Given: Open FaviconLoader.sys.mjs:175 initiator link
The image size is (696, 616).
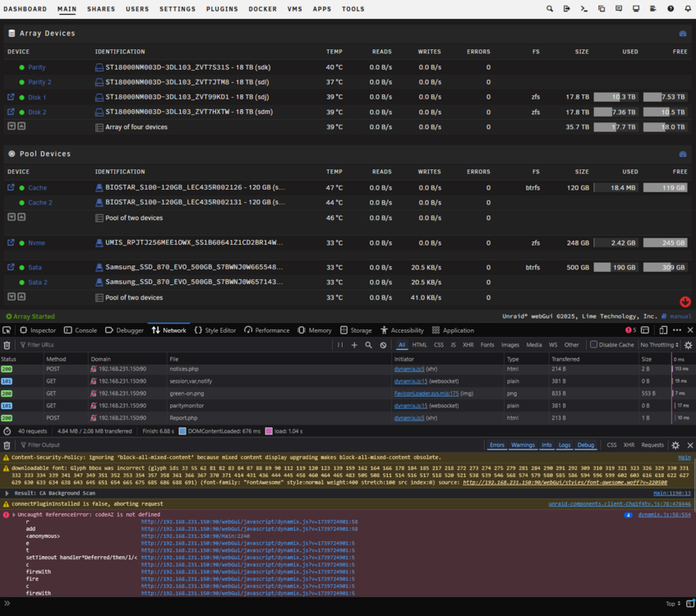Looking at the screenshot, I should pyautogui.click(x=426, y=393).
